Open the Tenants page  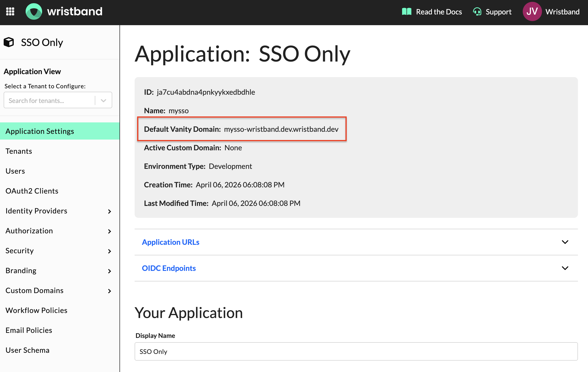tap(19, 151)
